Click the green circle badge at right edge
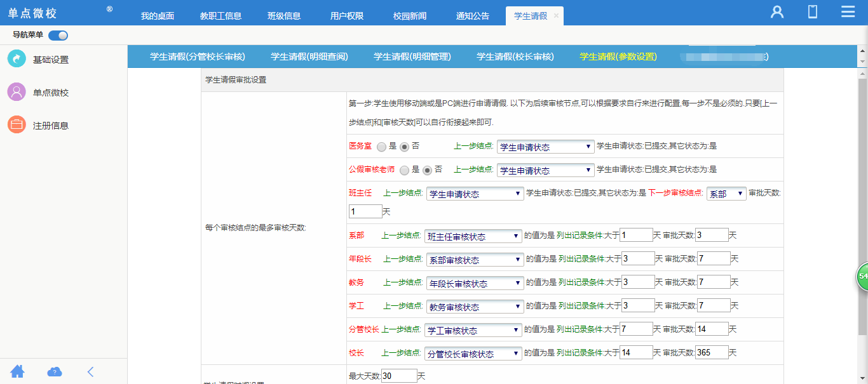 point(862,277)
